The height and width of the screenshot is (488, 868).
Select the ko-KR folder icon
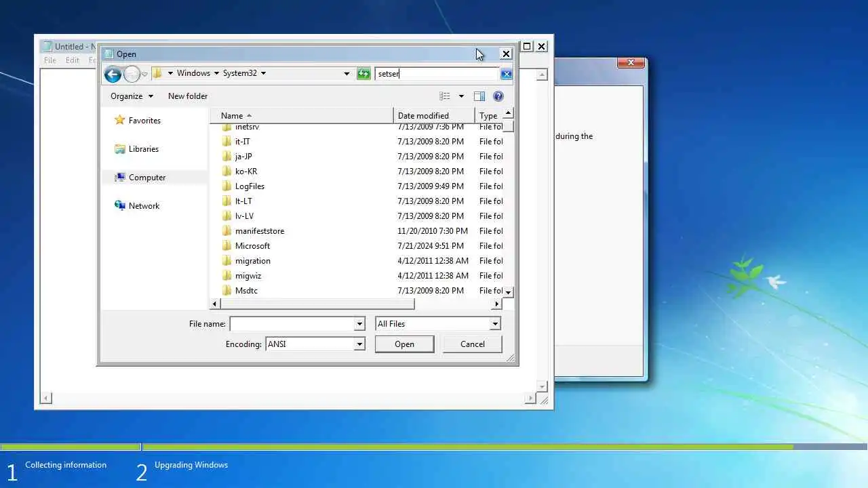(x=226, y=171)
